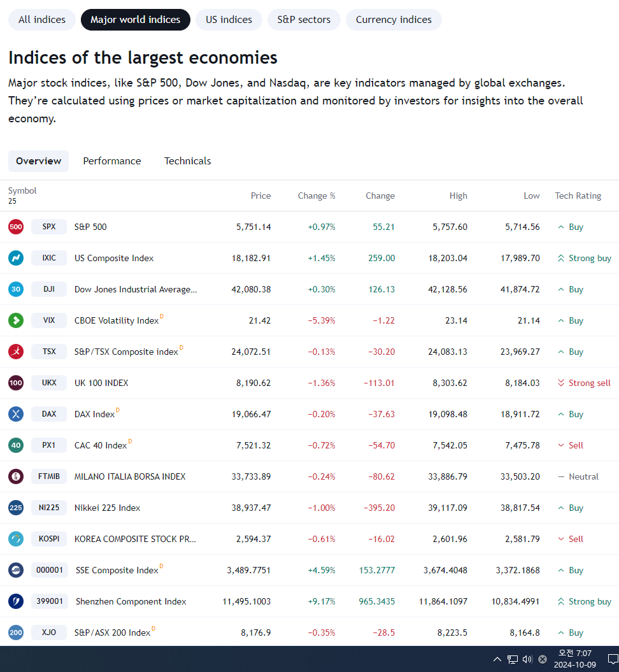
Task: Open US Composite Index name link
Action: [x=114, y=259]
